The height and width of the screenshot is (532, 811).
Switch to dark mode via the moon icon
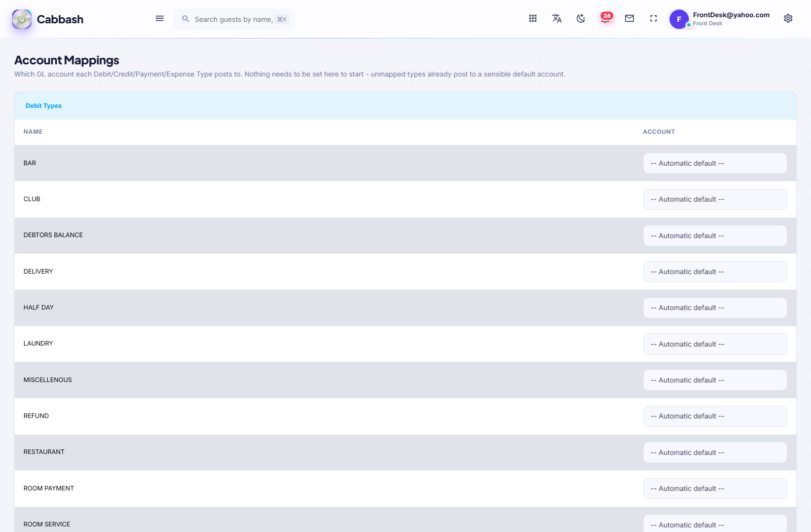click(x=581, y=19)
